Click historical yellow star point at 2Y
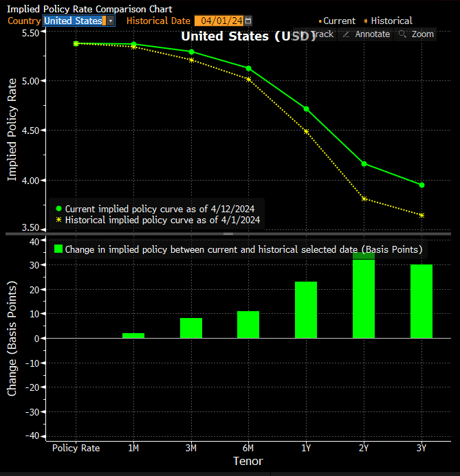Screen dimensions: 460x476 [x=364, y=199]
